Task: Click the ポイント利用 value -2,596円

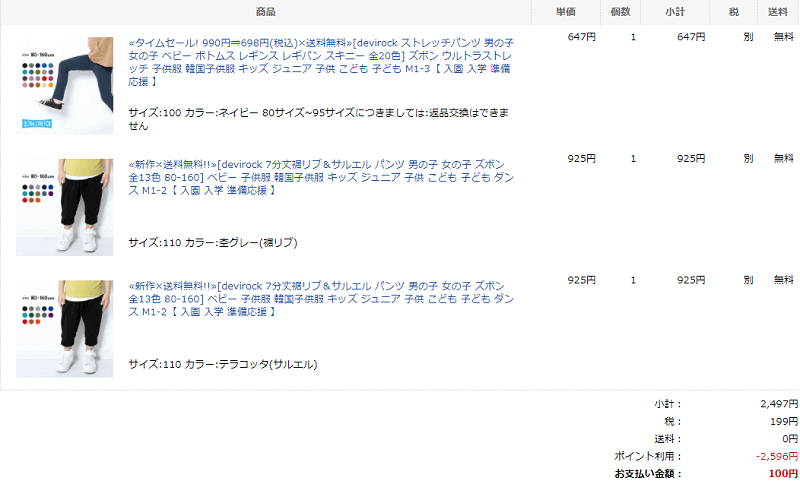Action: pos(776,456)
